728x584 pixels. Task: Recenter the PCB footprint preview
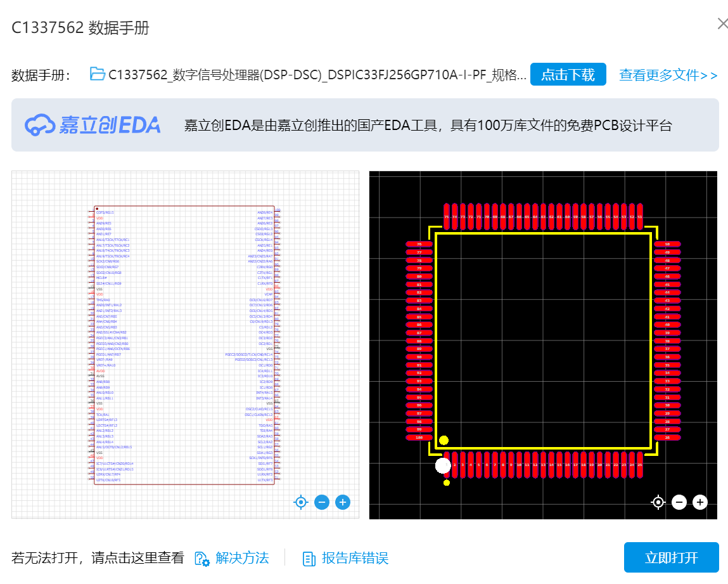pos(658,502)
